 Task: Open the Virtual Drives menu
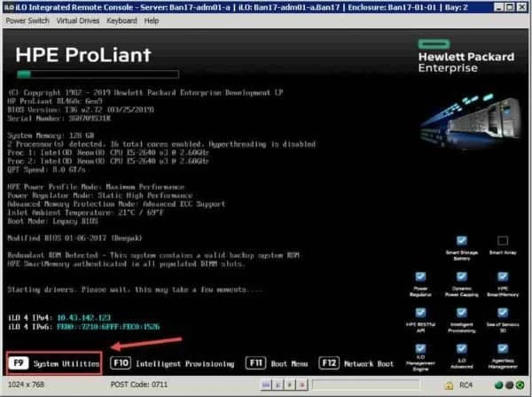78,20
